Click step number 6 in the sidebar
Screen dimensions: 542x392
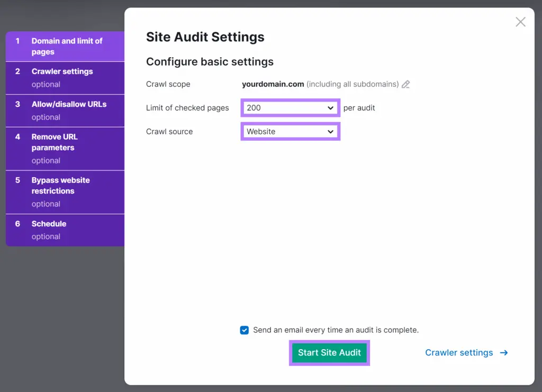click(17, 224)
